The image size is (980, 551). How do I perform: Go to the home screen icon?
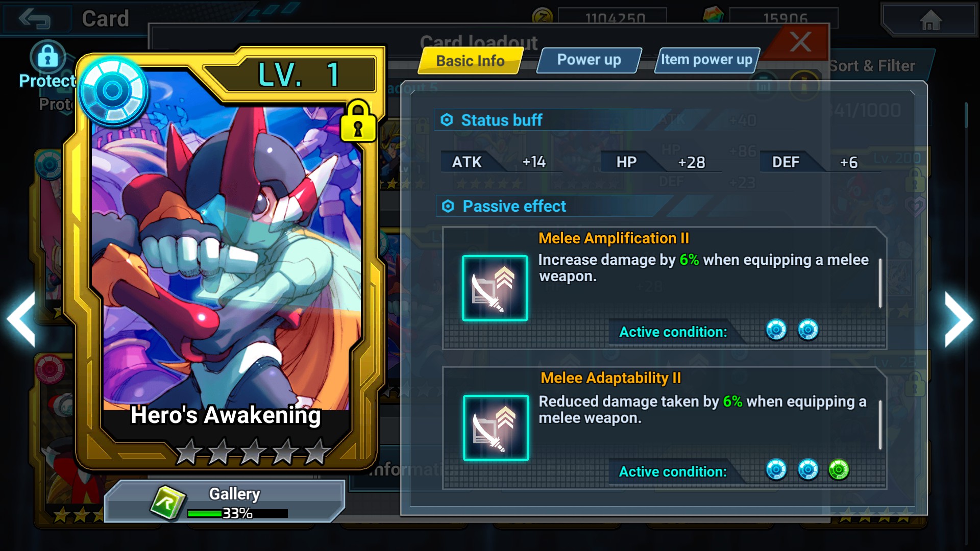pyautogui.click(x=930, y=20)
